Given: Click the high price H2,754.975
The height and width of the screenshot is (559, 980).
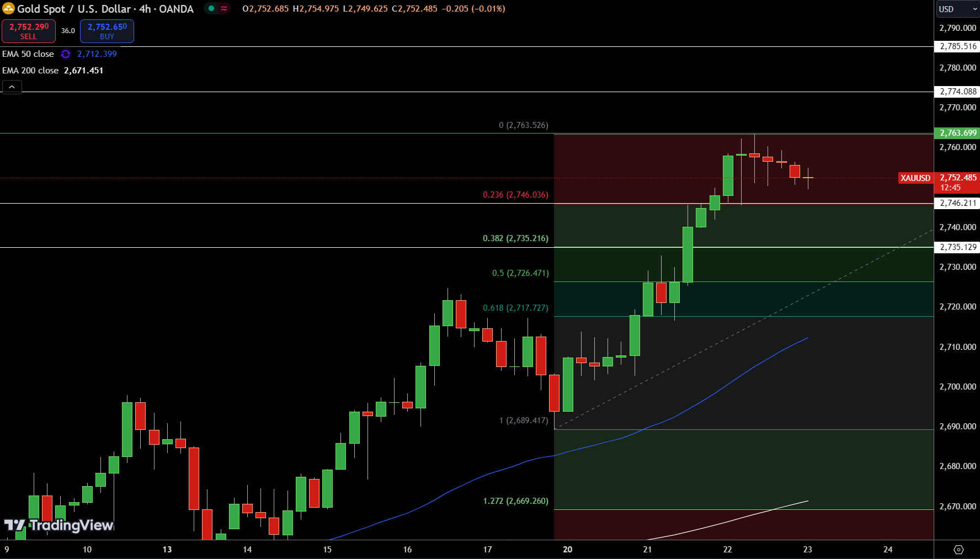Looking at the screenshot, I should coord(316,9).
